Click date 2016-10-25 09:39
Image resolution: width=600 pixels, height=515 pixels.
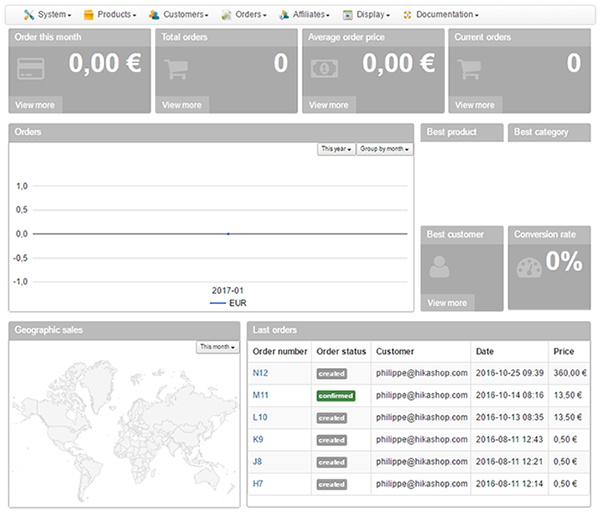[x=509, y=373]
